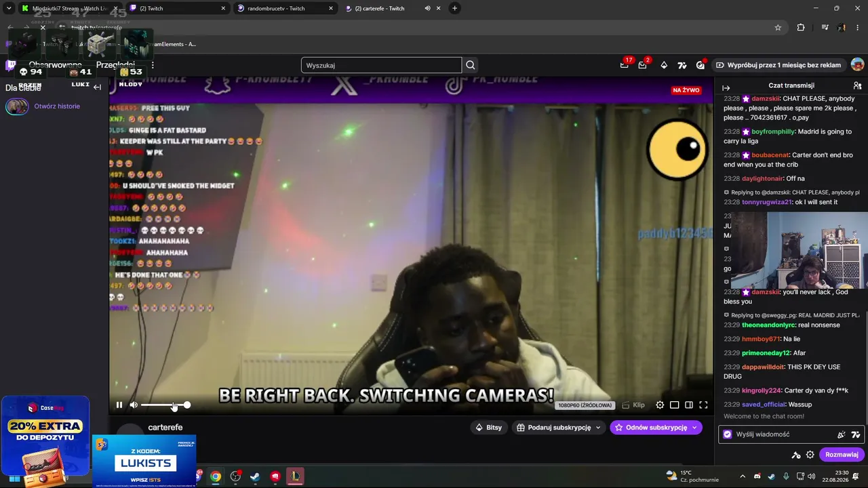Enter fullscreen video mode
The width and height of the screenshot is (868, 488).
click(x=703, y=405)
